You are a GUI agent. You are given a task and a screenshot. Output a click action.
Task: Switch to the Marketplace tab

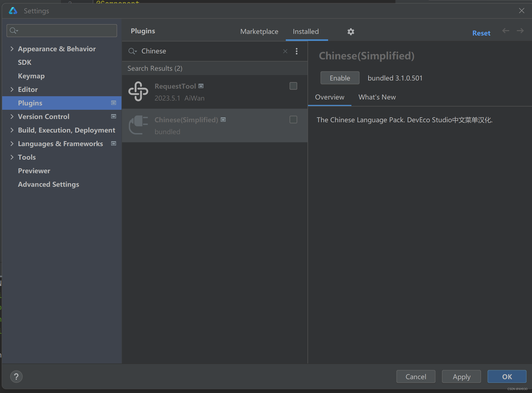pos(259,32)
